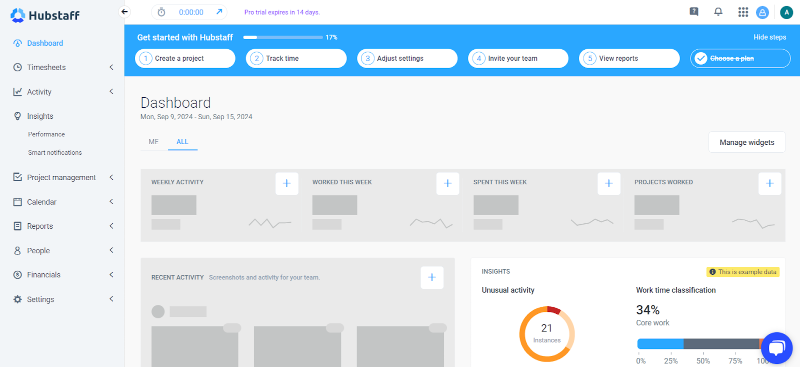Collapse sidebar with back arrow button

pos(124,12)
